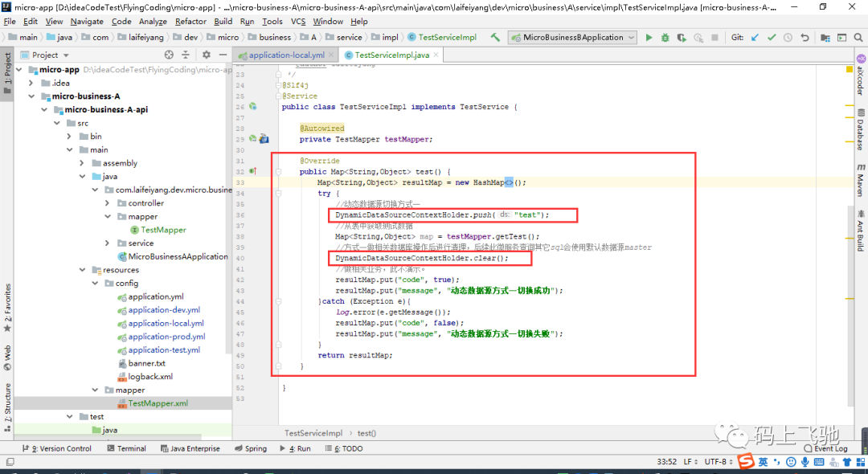
Task: Click the autowired gutter icon at line 29
Action: [x=252, y=139]
